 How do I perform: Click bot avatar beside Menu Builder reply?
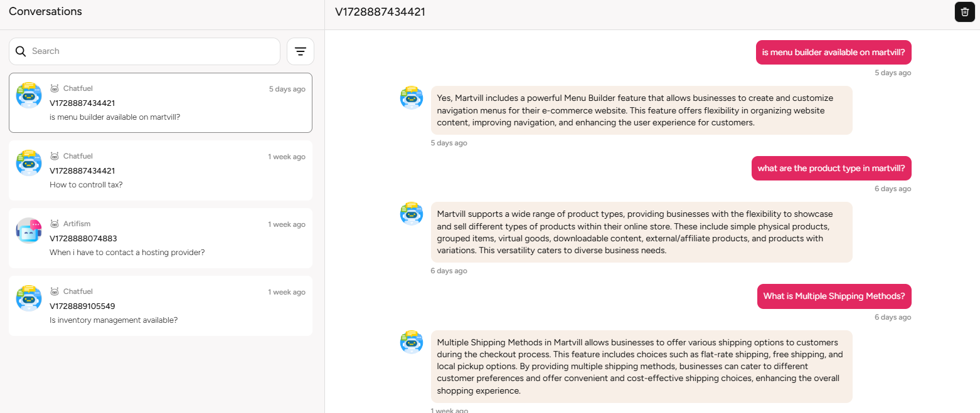(x=412, y=98)
